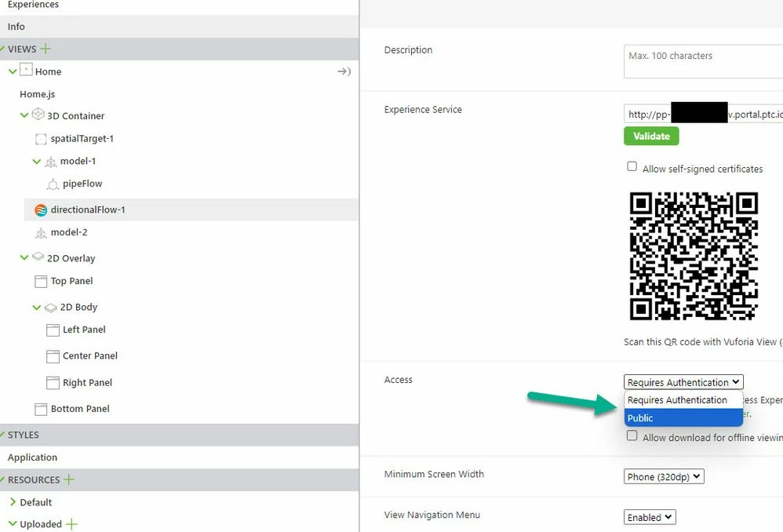Click the 2D Overlay layer icon
Screen dimensions: 783x532
38,257
